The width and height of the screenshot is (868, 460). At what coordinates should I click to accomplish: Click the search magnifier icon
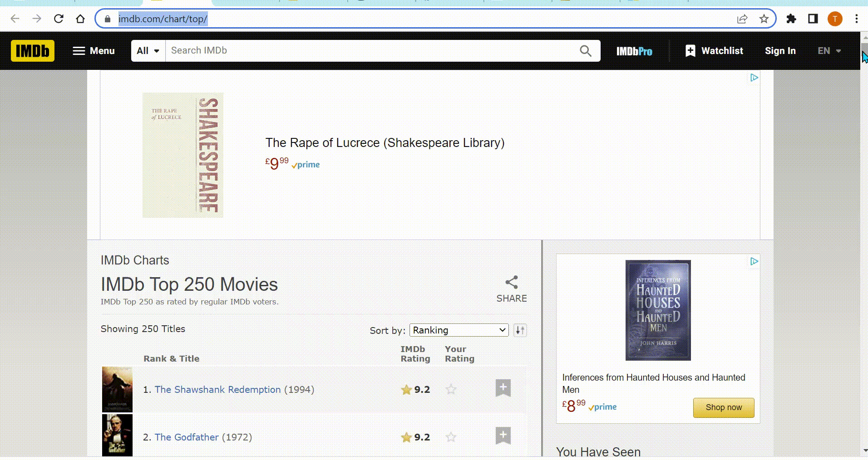pos(586,51)
